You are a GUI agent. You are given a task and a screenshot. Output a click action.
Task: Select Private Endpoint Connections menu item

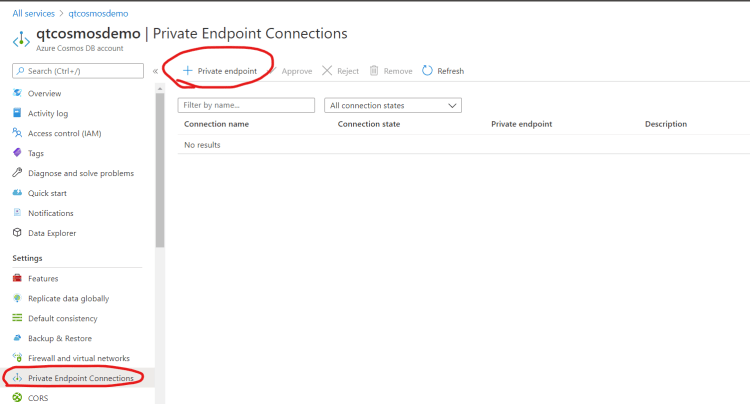point(81,378)
